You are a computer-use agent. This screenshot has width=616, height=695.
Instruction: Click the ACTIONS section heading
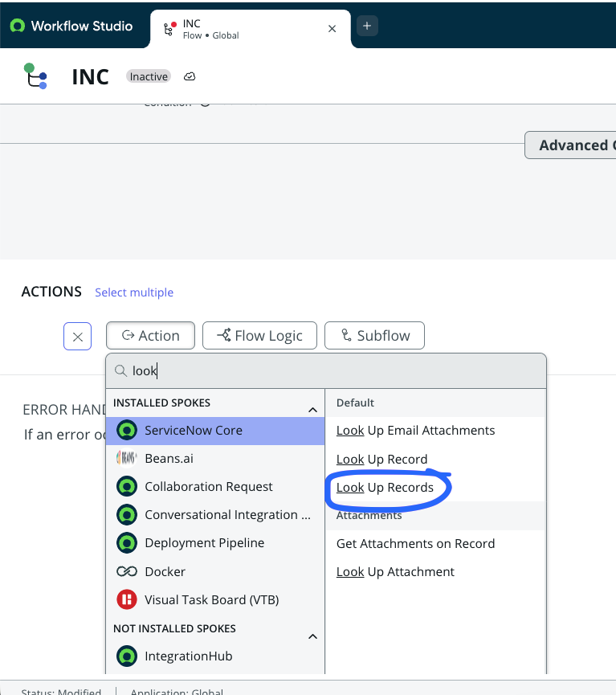coord(51,292)
